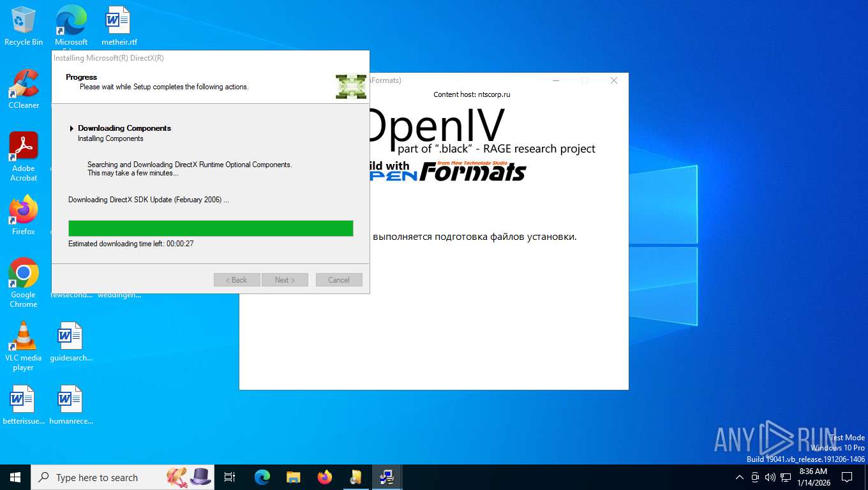Open the notification center
The width and height of the screenshot is (868, 490).
click(x=847, y=477)
